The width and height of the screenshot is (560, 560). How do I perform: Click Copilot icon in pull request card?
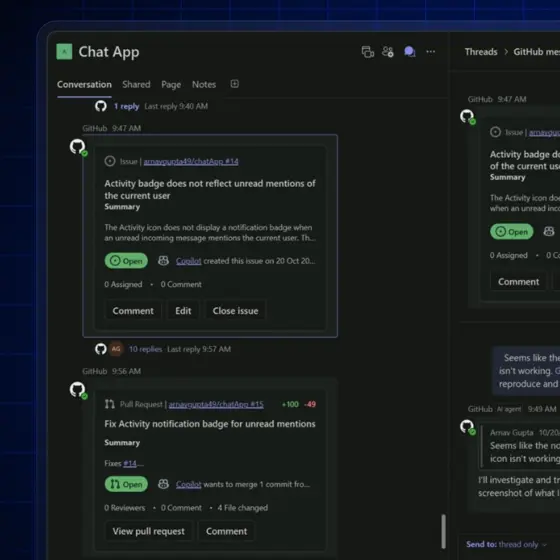(x=164, y=484)
